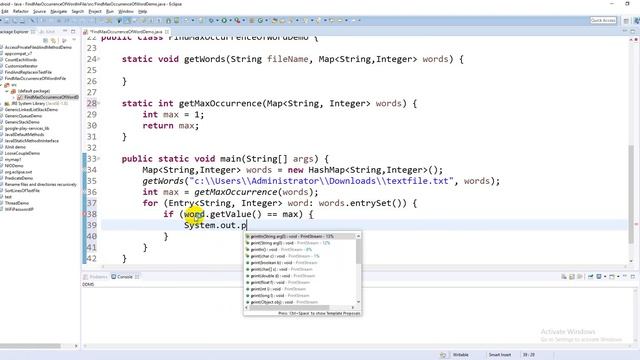
Task: Maximize the editor area
Action: coord(633,31)
